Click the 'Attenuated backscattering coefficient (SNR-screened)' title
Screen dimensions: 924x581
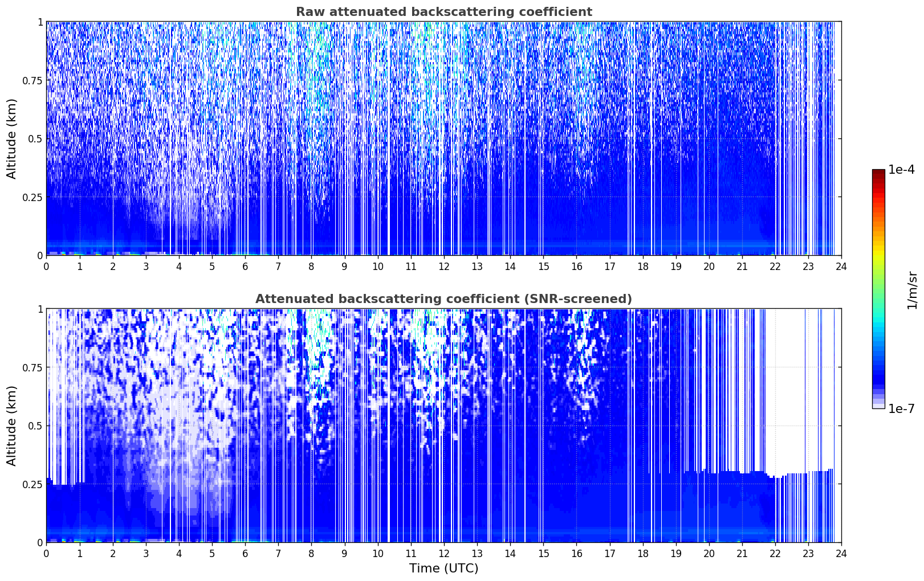click(x=443, y=299)
